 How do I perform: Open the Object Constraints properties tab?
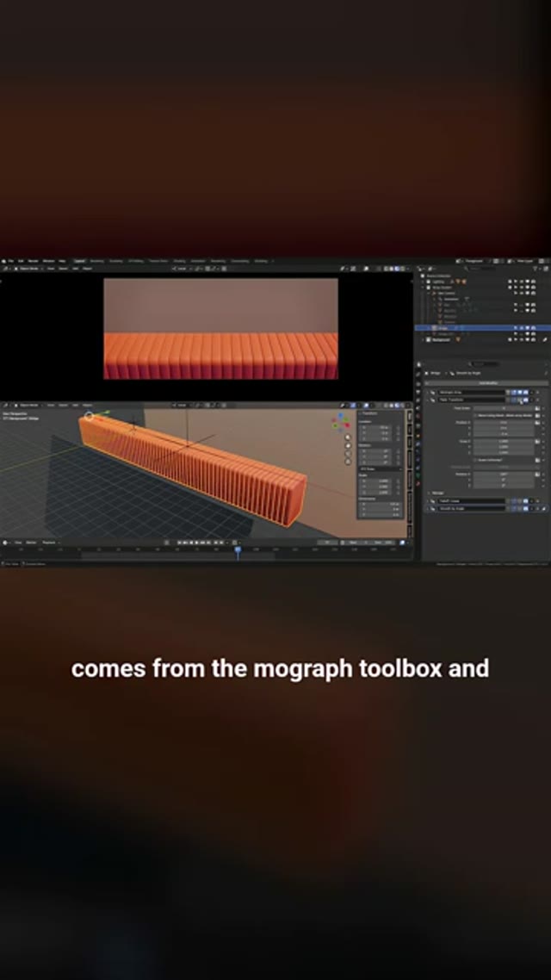(x=418, y=468)
